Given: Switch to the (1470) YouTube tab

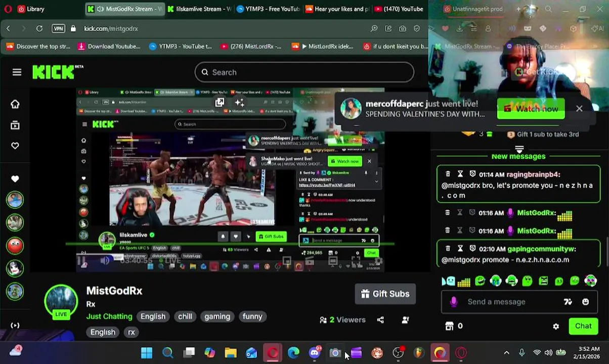Looking at the screenshot, I should [x=398, y=9].
